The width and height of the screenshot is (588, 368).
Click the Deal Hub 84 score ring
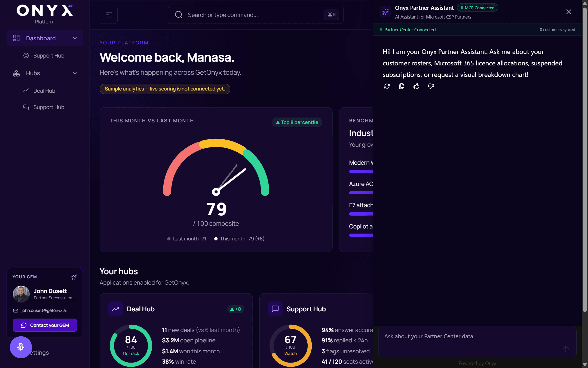131,346
